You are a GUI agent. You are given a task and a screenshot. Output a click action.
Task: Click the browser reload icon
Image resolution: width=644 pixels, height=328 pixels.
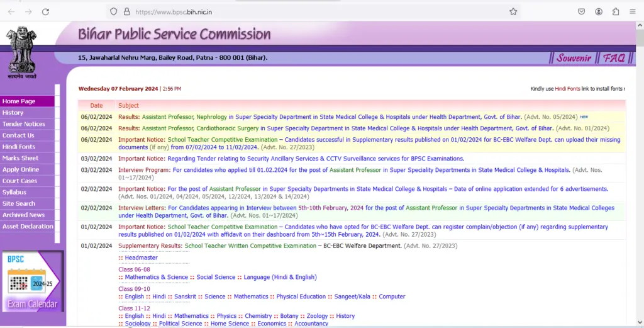[x=45, y=12]
